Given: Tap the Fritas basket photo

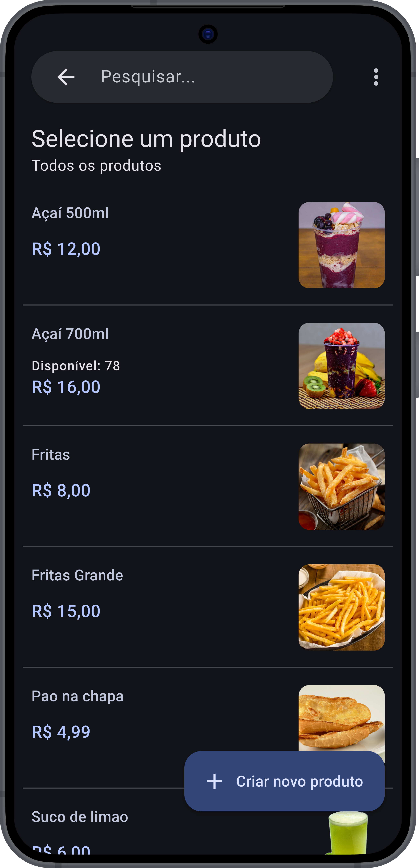Looking at the screenshot, I should tap(341, 486).
